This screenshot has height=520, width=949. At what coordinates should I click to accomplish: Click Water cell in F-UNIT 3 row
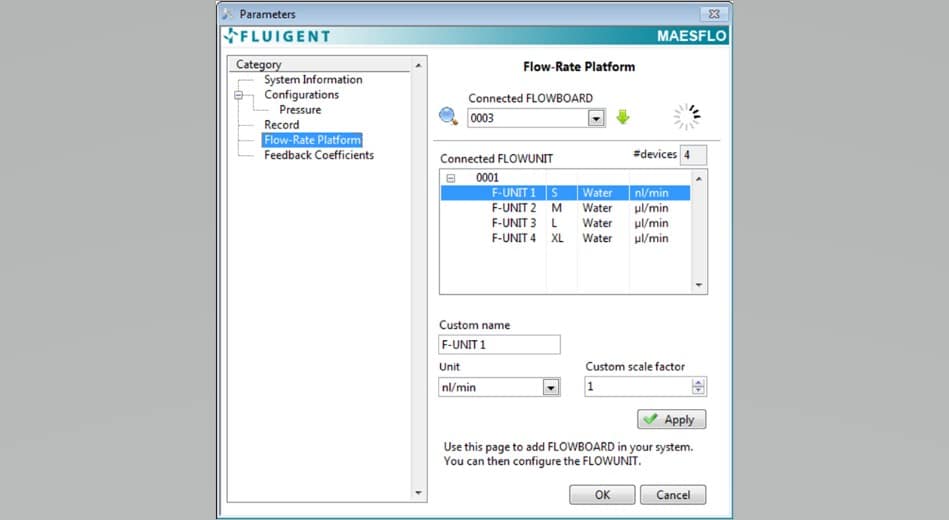click(x=597, y=223)
